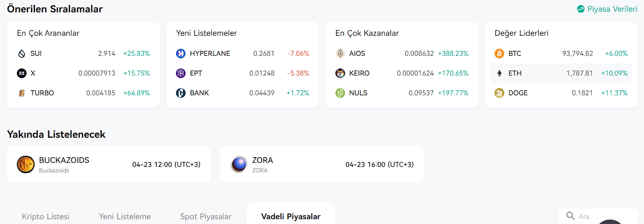Image resolution: width=644 pixels, height=224 pixels.
Task: Click the Dogecoin DOGE icon
Action: click(499, 93)
